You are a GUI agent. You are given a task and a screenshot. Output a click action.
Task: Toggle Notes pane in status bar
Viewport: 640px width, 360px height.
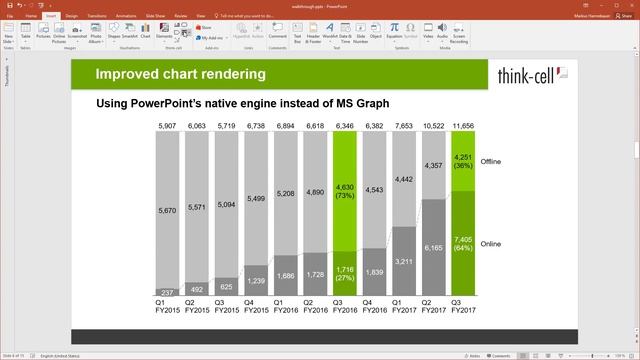(x=472, y=356)
